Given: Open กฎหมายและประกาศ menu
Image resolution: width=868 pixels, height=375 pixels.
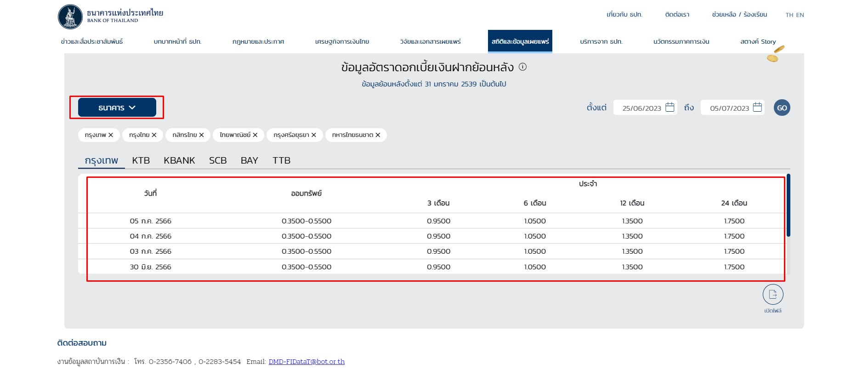Looking at the screenshot, I should tap(258, 41).
